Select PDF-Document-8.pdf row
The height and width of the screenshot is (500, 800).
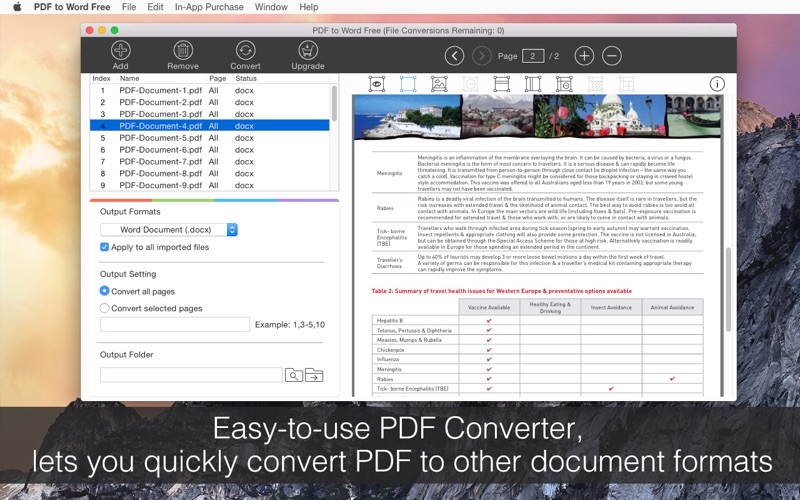[210, 173]
